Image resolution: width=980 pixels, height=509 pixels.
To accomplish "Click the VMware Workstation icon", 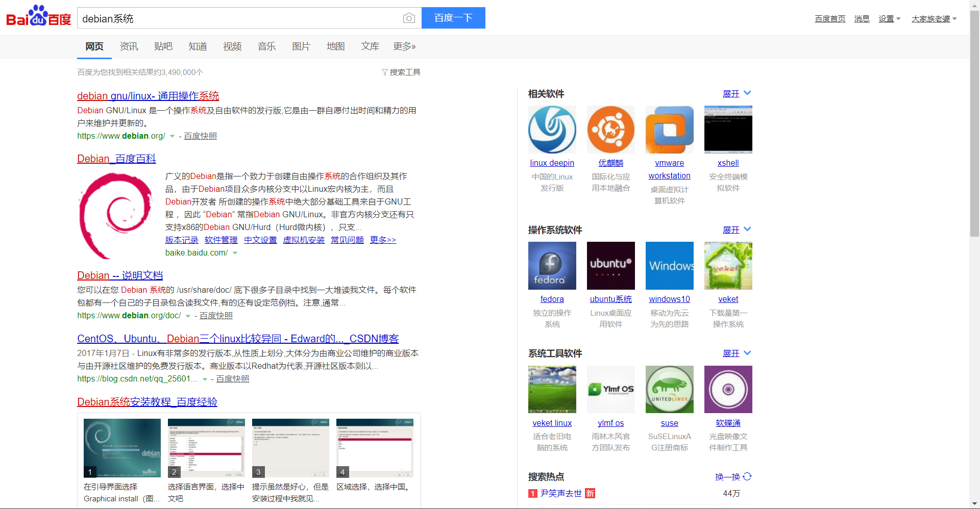I will pyautogui.click(x=670, y=130).
